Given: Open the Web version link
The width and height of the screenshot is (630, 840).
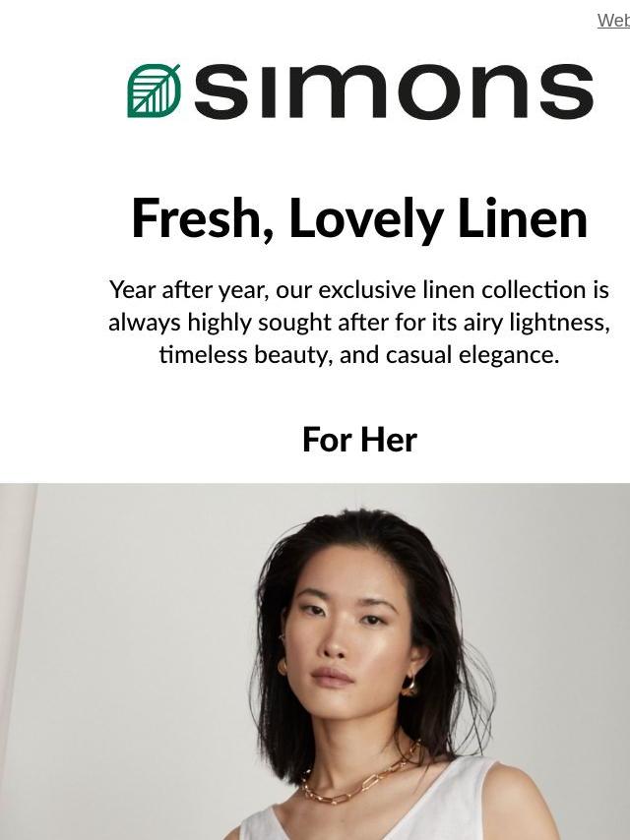Looking at the screenshot, I should 613,21.
